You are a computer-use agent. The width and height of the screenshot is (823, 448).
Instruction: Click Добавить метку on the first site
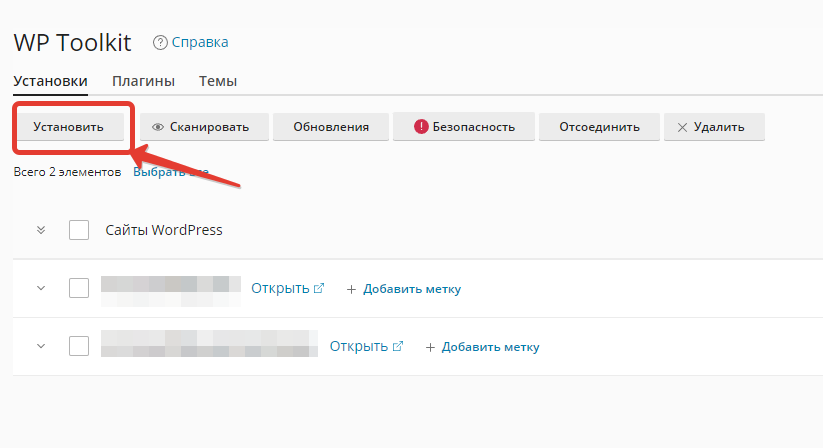point(412,289)
